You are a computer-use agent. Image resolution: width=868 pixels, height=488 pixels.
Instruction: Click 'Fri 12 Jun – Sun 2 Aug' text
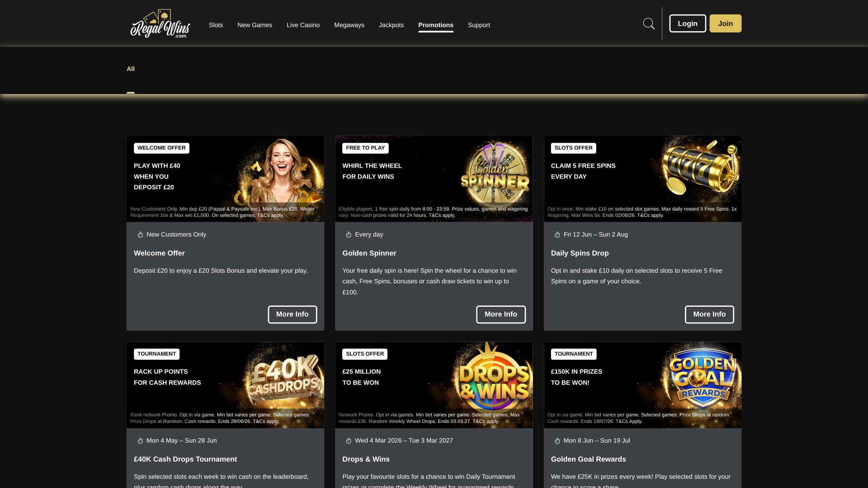595,235
